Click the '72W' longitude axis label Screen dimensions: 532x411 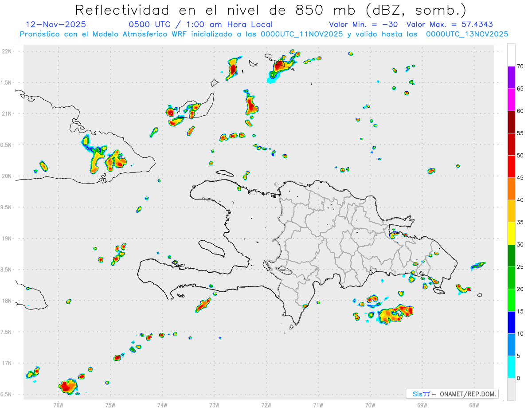tap(266, 405)
